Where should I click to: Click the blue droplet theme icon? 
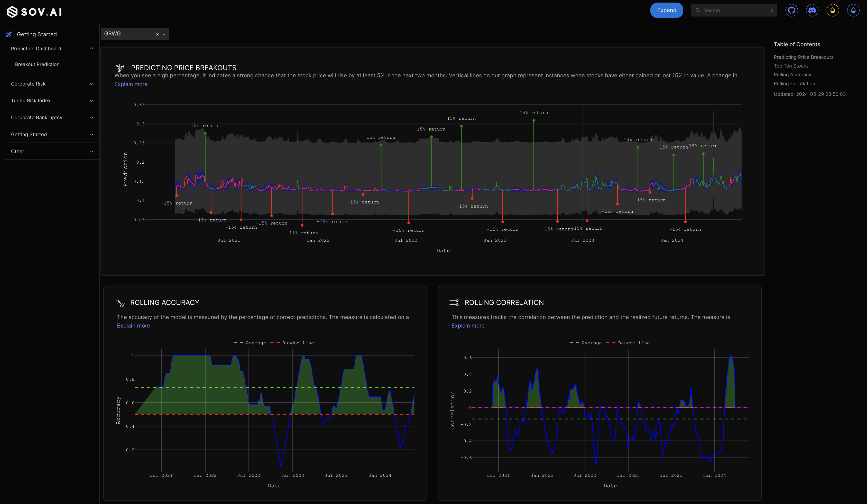[853, 10]
